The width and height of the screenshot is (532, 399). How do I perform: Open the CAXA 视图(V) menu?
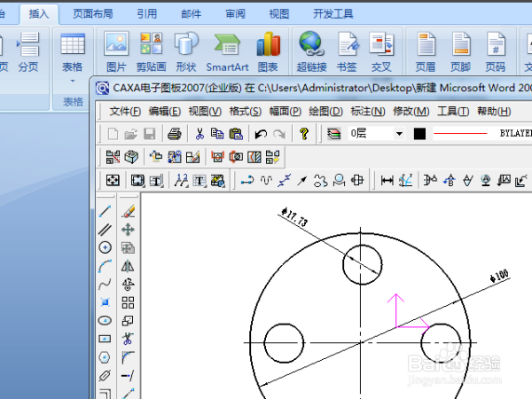pos(205,112)
